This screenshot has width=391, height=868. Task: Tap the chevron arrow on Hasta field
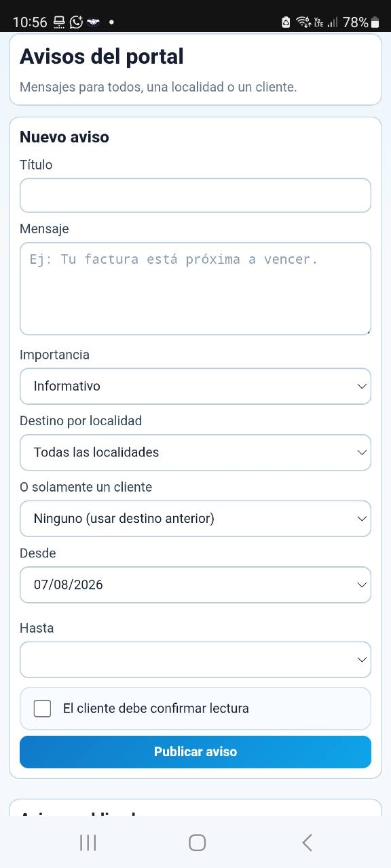tap(361, 660)
